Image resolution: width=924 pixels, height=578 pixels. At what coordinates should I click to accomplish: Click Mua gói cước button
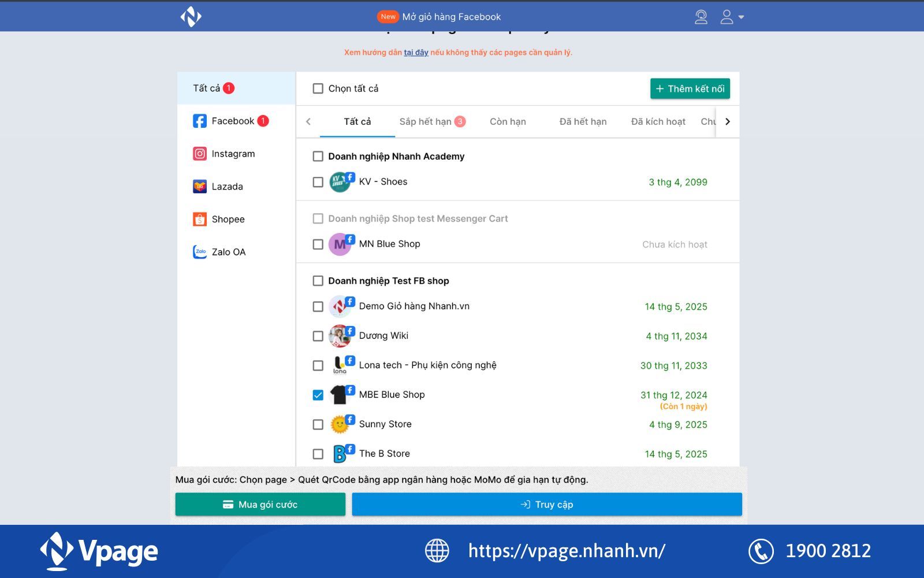tap(260, 504)
